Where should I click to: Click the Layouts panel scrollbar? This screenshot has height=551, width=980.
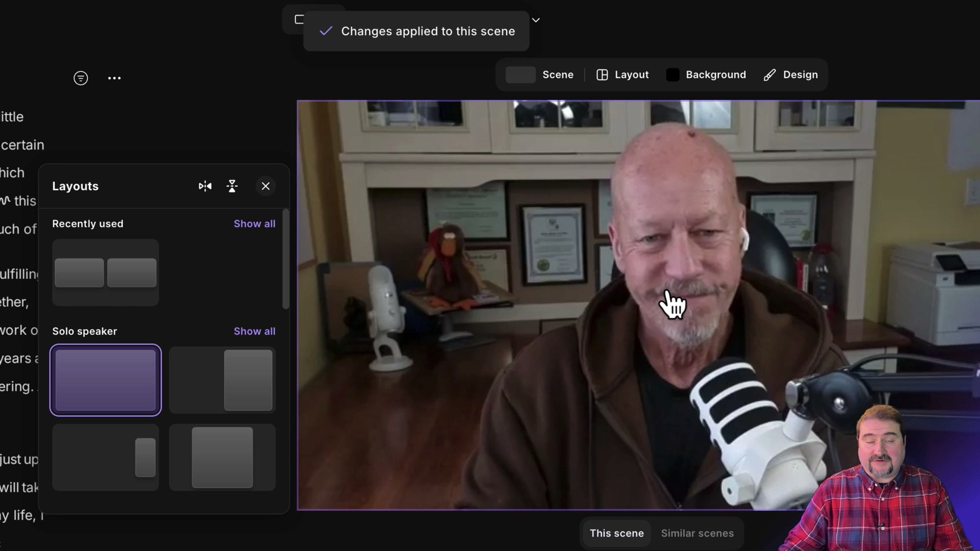point(286,260)
